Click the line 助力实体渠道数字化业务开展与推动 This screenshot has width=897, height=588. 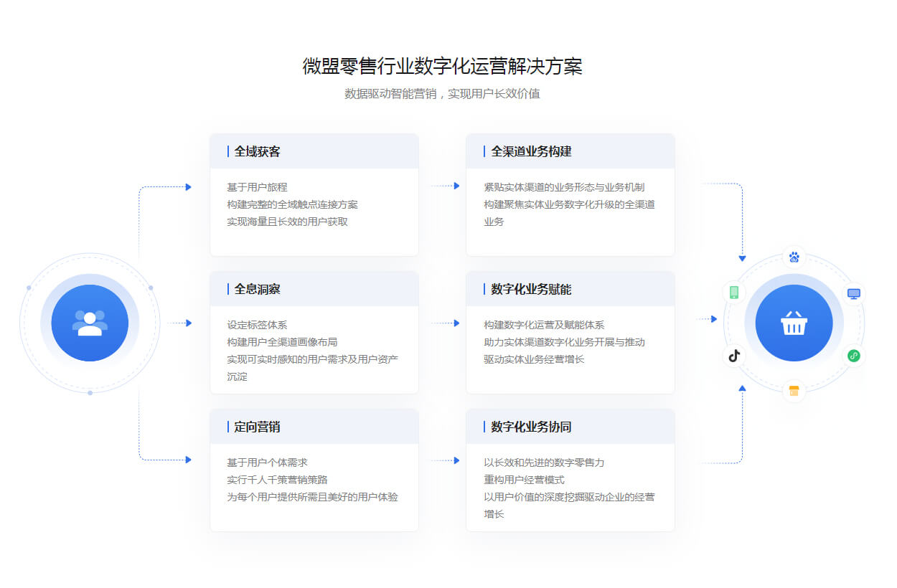[x=564, y=342]
